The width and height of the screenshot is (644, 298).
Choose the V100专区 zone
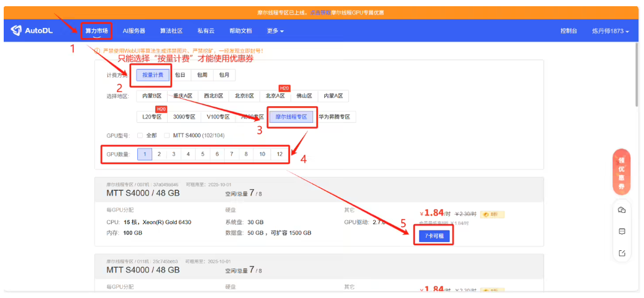[218, 117]
